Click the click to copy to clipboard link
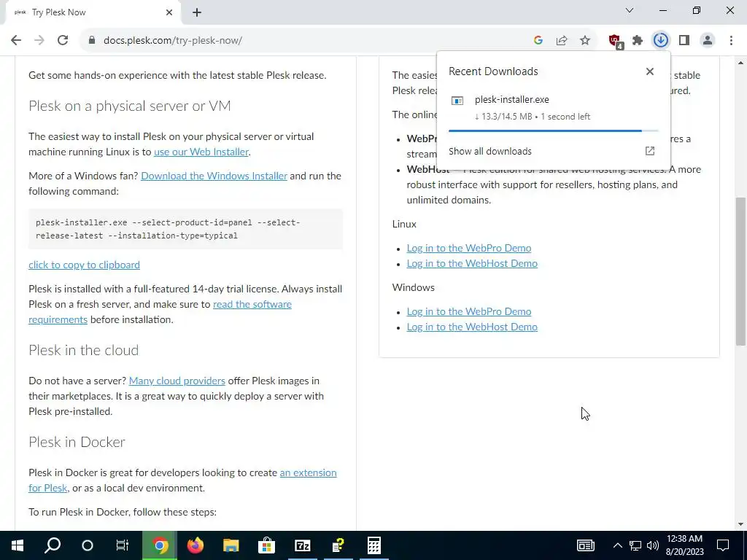The image size is (747, 560). point(85,265)
